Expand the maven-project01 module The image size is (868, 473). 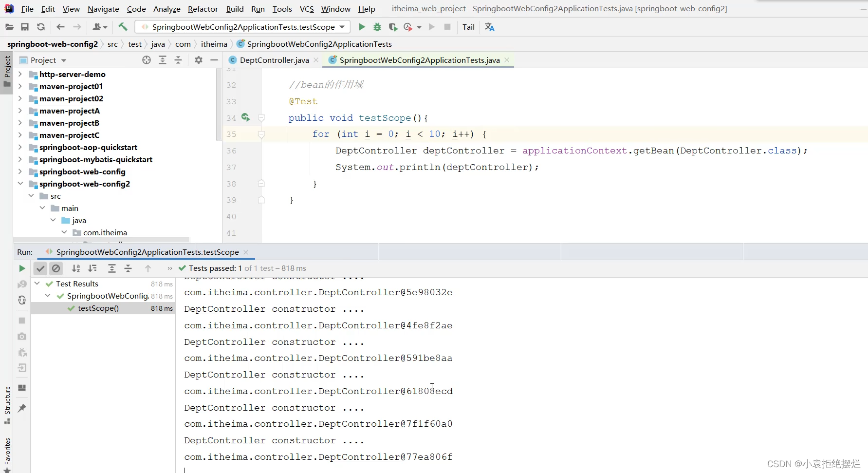pyautogui.click(x=20, y=86)
